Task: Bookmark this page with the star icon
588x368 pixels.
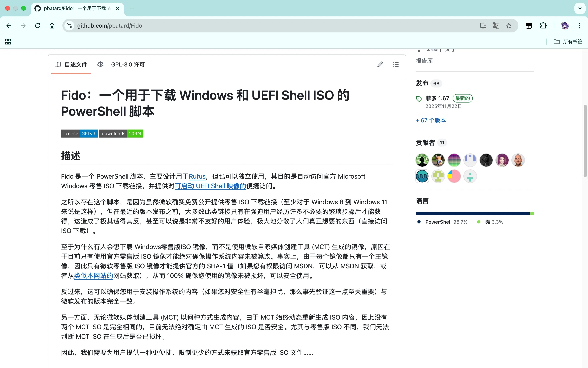Action: tap(509, 26)
